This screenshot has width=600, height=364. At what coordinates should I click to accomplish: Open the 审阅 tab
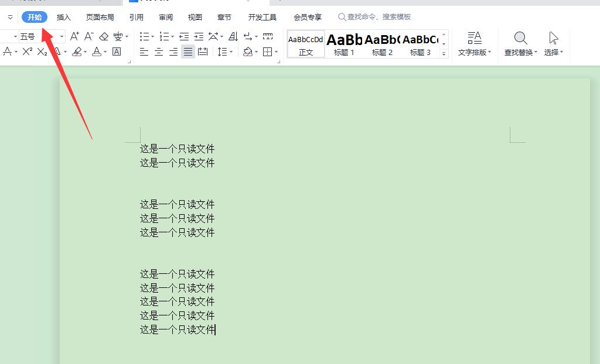pyautogui.click(x=166, y=17)
